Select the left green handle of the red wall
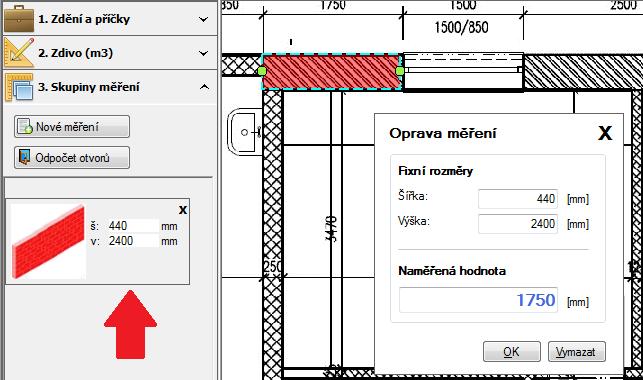643x380 pixels. click(x=262, y=71)
